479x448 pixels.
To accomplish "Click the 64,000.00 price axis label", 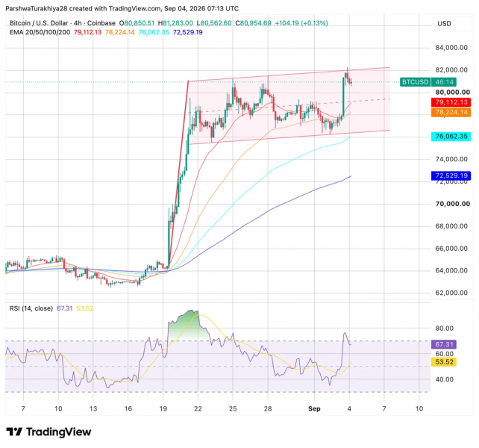I will 451,270.
